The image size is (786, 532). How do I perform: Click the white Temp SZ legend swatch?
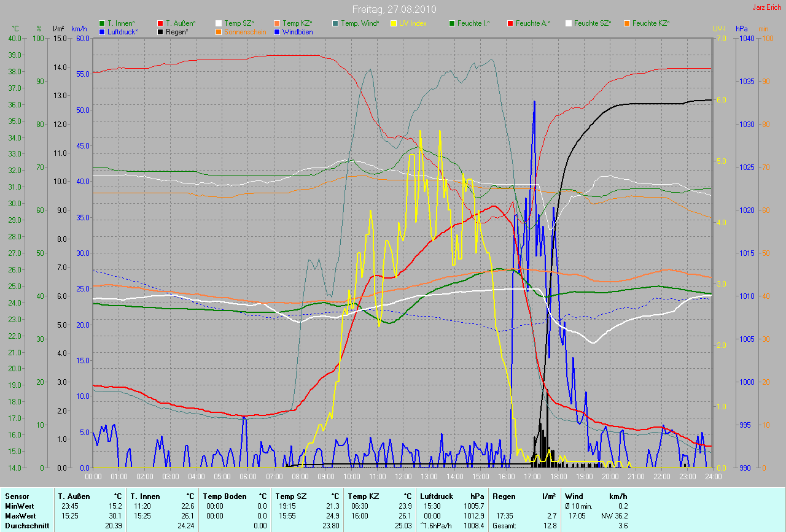click(x=219, y=23)
